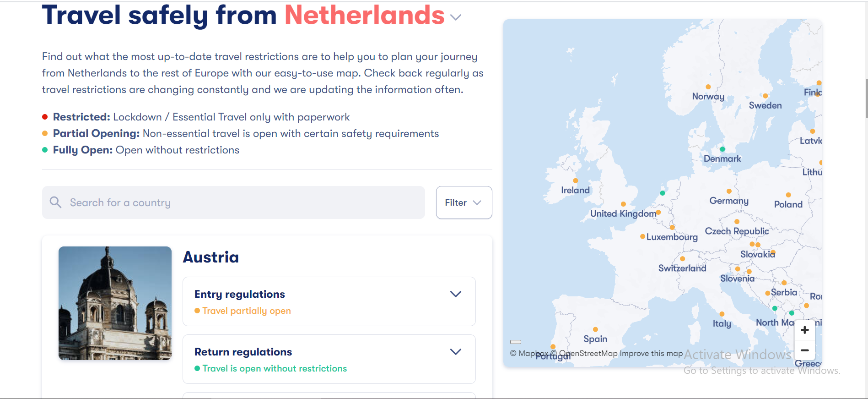
Task: Open the Netherlands country dropdown in heading
Action: pos(455,17)
